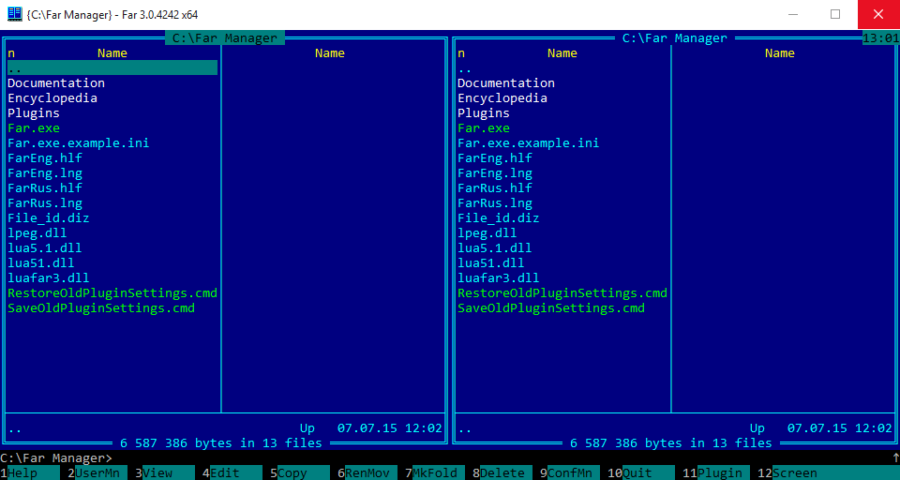Select Documentation folder in left panel

pyautogui.click(x=56, y=83)
